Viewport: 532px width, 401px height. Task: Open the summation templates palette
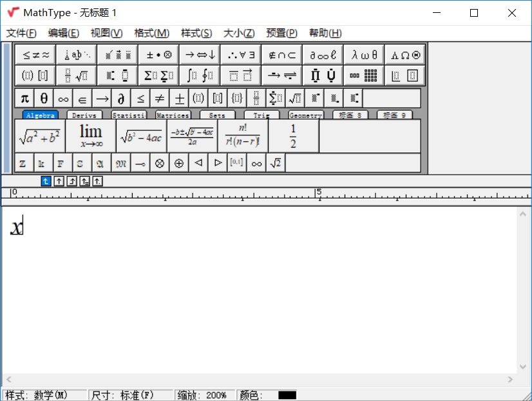158,75
